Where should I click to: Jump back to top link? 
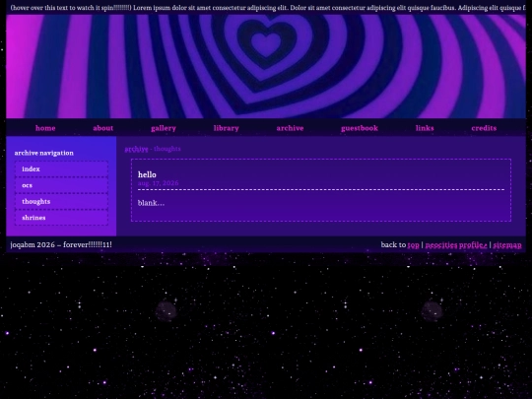pyautogui.click(x=413, y=245)
